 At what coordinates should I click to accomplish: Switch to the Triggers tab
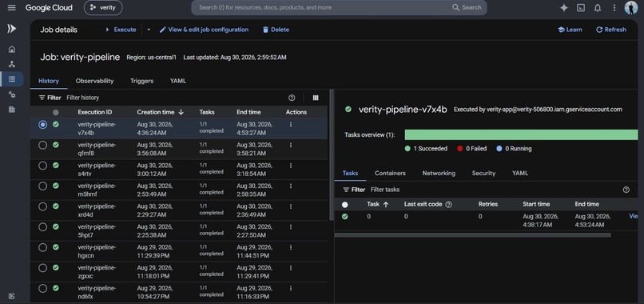tap(141, 81)
